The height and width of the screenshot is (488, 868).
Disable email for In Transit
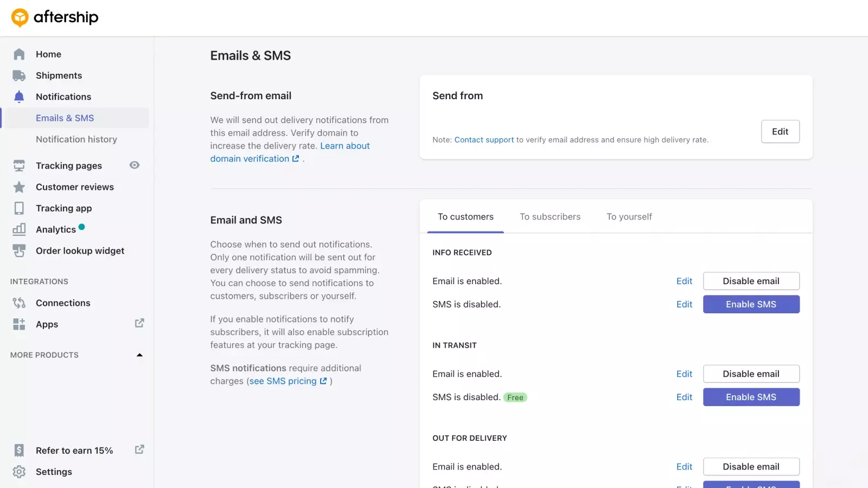pos(751,374)
